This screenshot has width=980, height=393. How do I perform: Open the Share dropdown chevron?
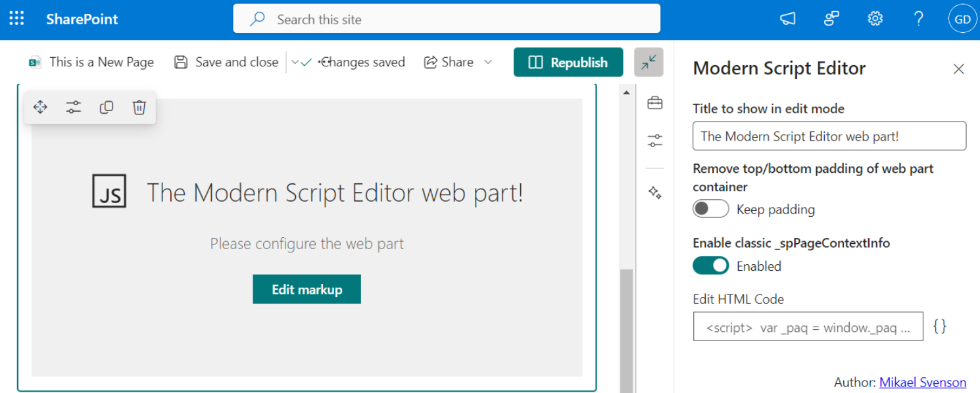point(488,62)
